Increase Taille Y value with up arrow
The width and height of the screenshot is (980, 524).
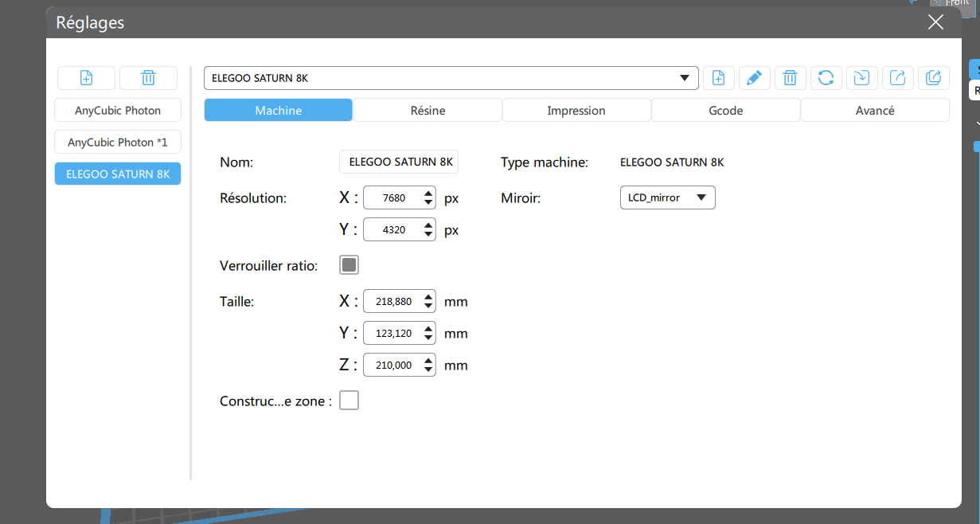coord(429,328)
